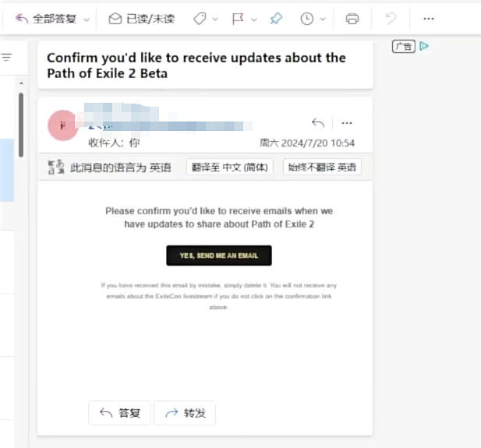Click the undo arrow icon in the toolbar

coord(391,19)
